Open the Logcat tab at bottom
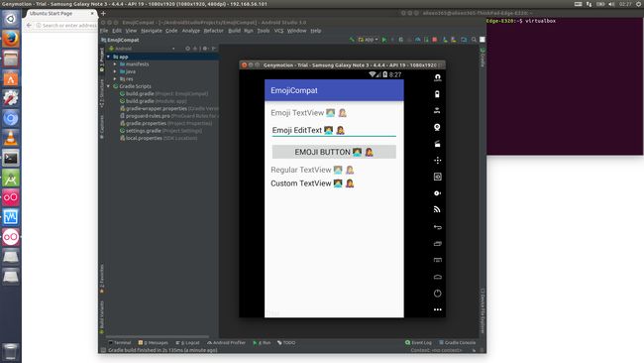 click(187, 343)
